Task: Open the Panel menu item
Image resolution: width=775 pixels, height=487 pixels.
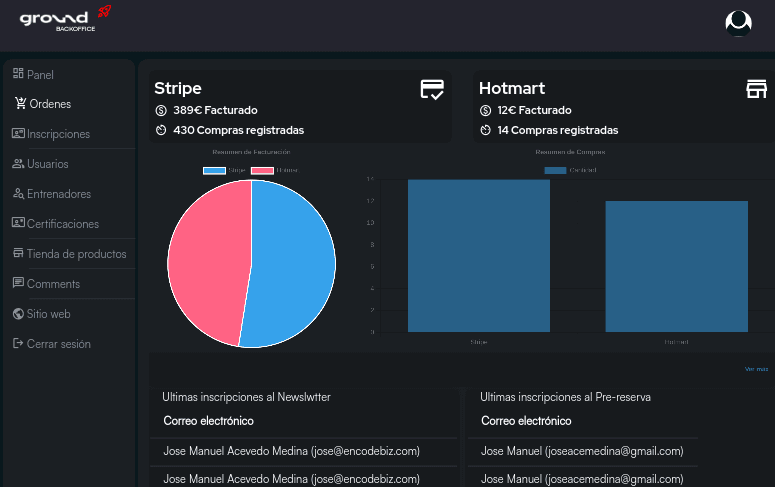Action: [x=41, y=75]
